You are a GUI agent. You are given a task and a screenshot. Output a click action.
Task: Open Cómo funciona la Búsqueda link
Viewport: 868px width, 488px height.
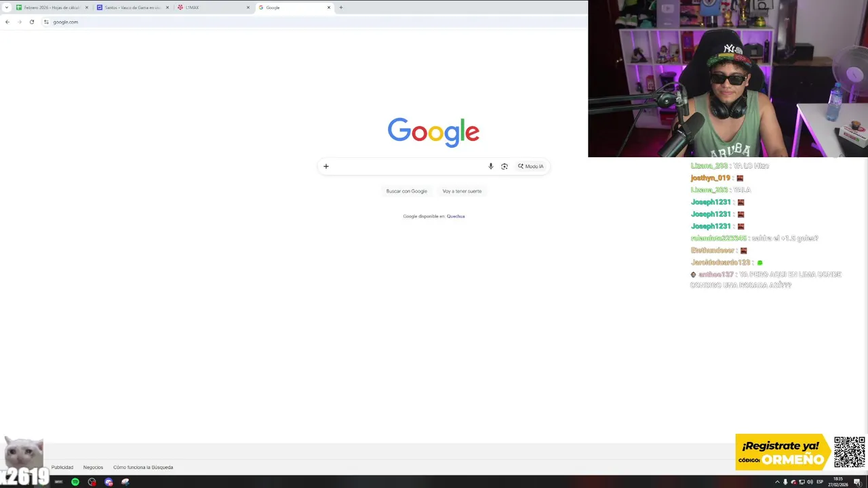point(143,467)
